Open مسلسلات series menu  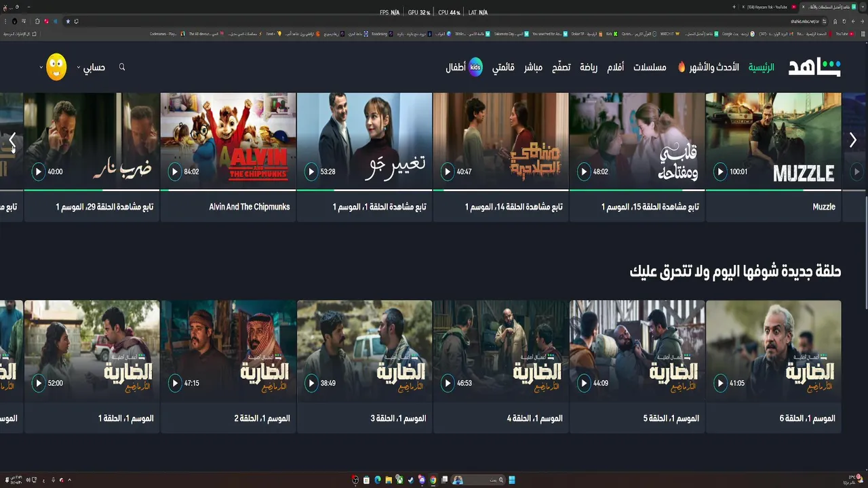[x=650, y=68]
